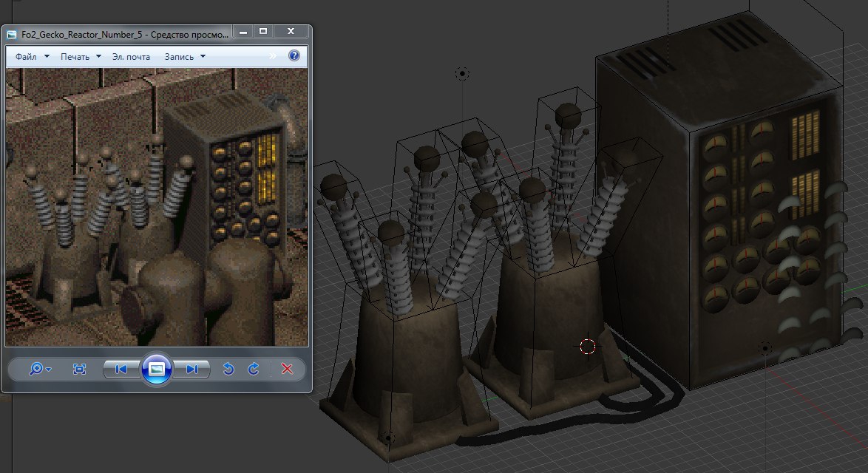Rotate the image counterclockwise
The width and height of the screenshot is (868, 473).
click(228, 369)
